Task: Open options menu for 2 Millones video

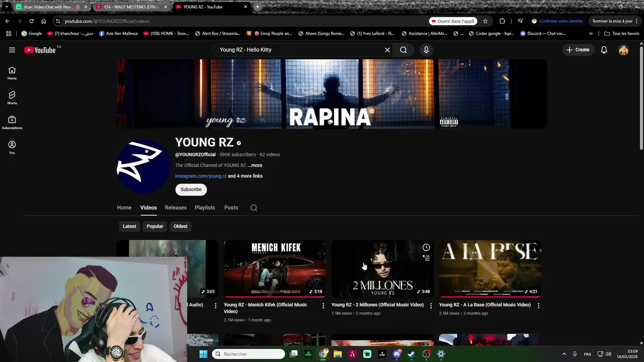Action: [431, 306]
